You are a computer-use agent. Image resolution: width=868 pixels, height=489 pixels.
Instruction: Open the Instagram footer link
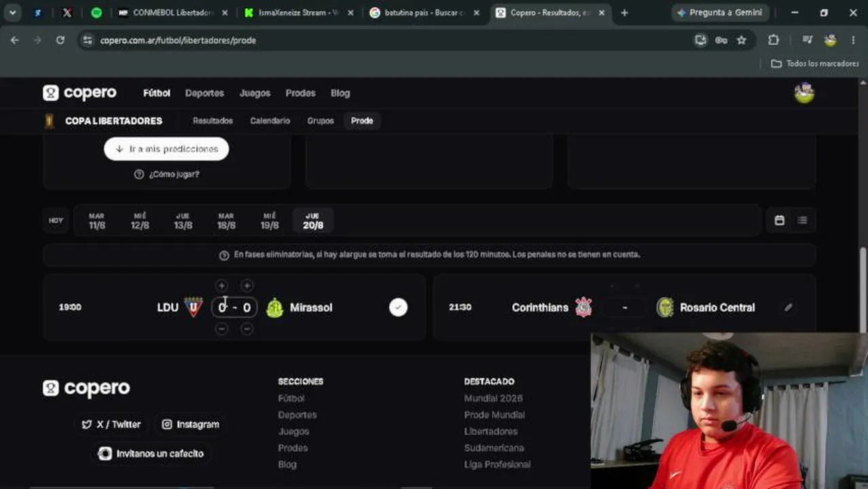pyautogui.click(x=191, y=424)
